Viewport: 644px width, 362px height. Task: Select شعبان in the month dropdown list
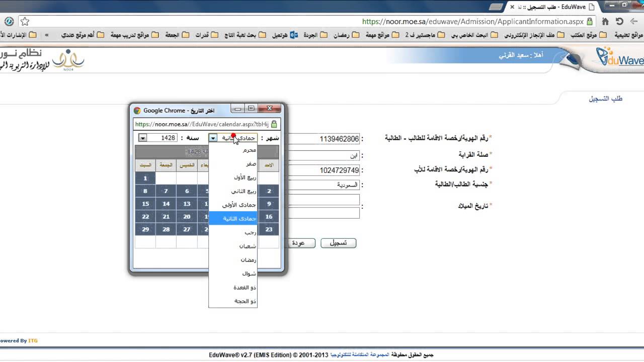click(233, 246)
